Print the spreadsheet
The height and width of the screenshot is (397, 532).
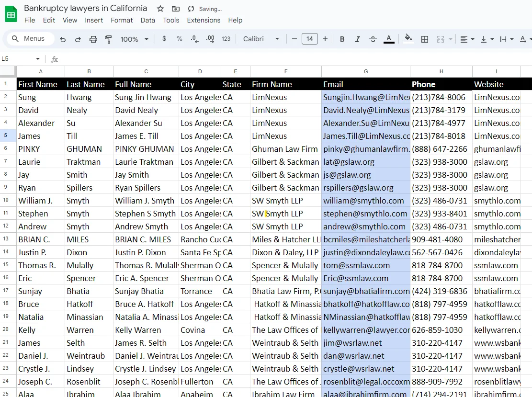[93, 39]
